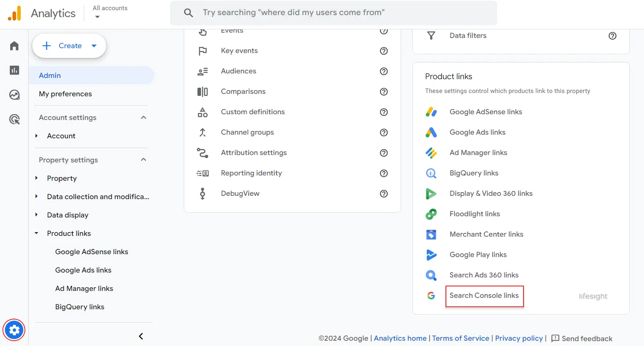Open the Home icon in the left rail
The width and height of the screenshot is (644, 346).
click(x=14, y=46)
